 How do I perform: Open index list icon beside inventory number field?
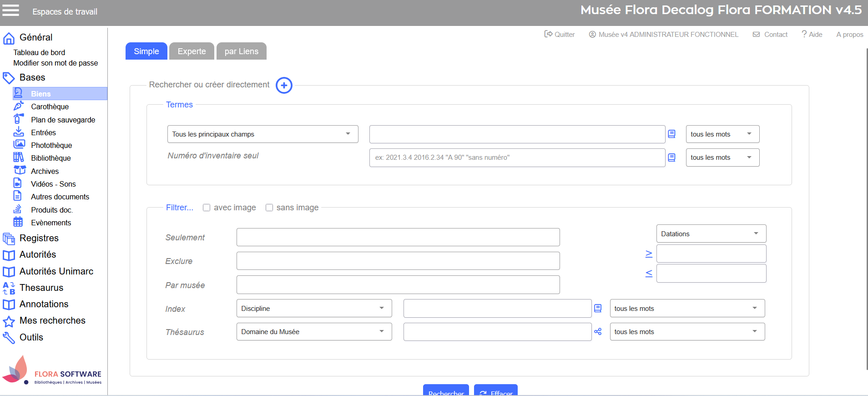pyautogui.click(x=671, y=157)
